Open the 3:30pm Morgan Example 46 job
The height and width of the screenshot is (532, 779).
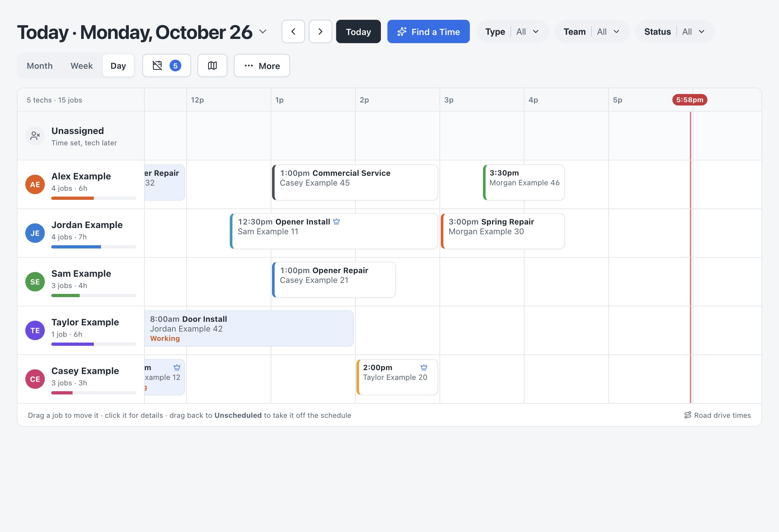(x=524, y=183)
